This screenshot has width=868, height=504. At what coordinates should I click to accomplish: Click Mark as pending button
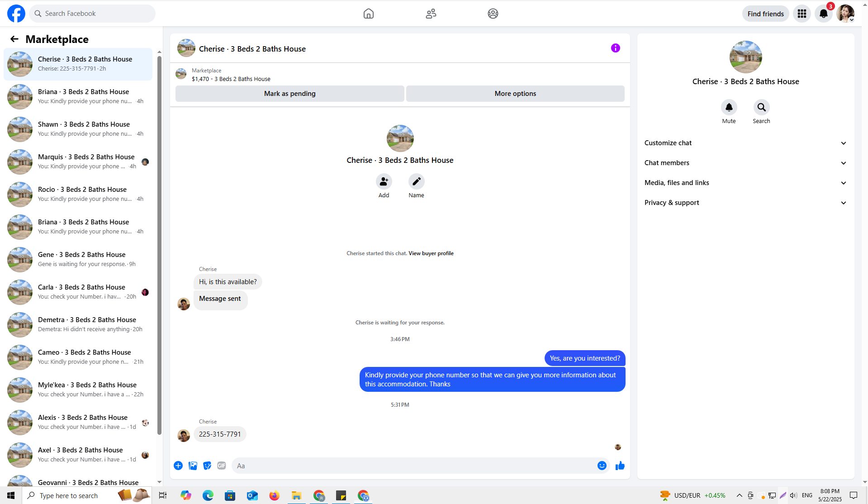click(x=290, y=94)
